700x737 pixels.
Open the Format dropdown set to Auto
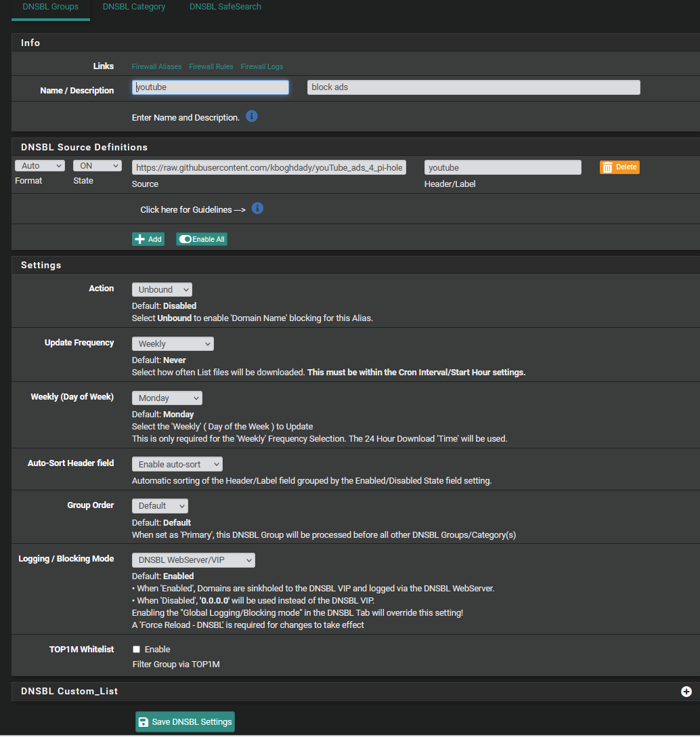[40, 166]
